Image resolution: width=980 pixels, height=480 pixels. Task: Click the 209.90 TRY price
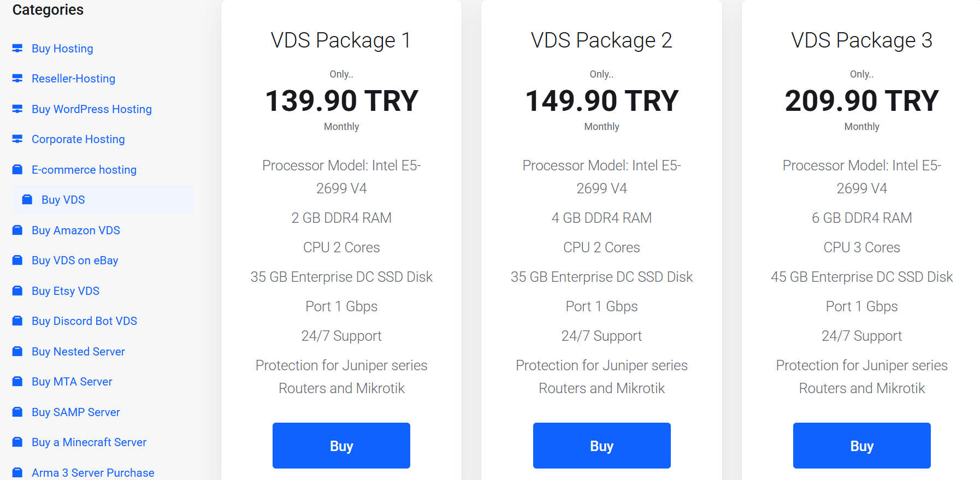(861, 101)
